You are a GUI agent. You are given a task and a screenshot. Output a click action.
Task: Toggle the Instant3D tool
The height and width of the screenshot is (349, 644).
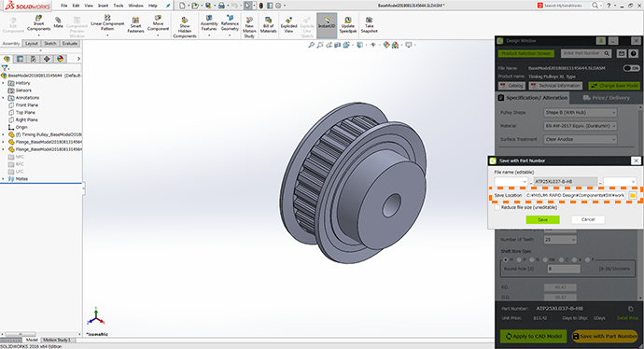pyautogui.click(x=327, y=24)
